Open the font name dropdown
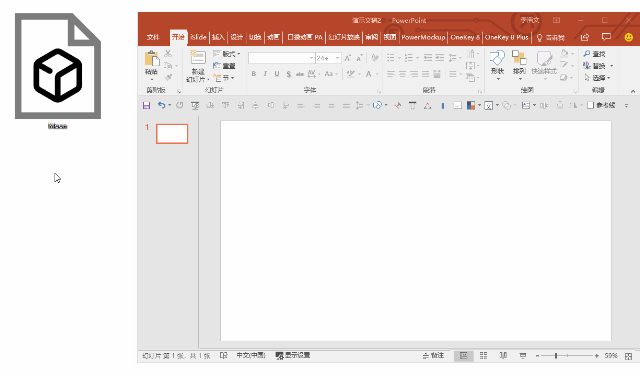Image resolution: width=640 pixels, height=375 pixels. click(x=311, y=58)
